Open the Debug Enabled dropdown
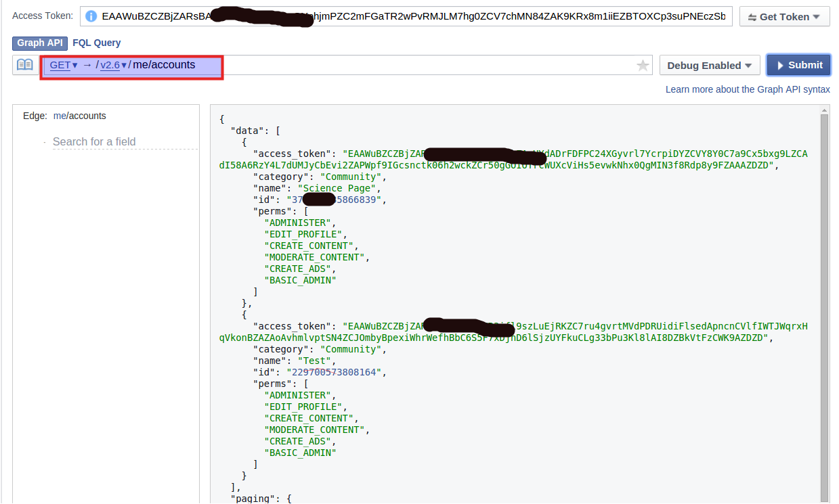 coord(709,66)
